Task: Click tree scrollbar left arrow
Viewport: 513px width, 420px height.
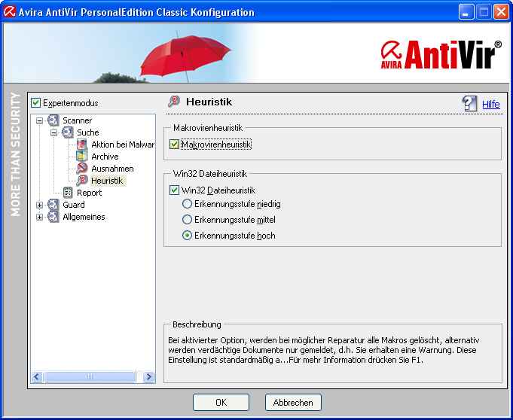Action: point(36,377)
